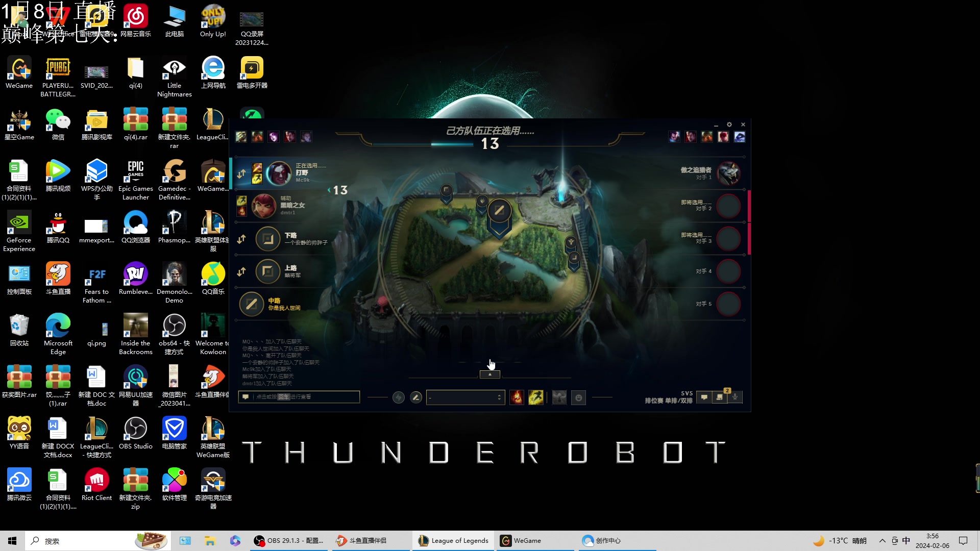Request swap with 下路 player
The height and width of the screenshot is (551, 980).
(x=241, y=239)
